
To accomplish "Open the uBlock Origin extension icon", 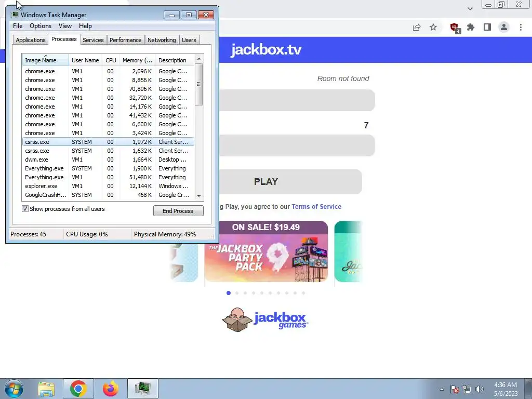I will 455,28.
